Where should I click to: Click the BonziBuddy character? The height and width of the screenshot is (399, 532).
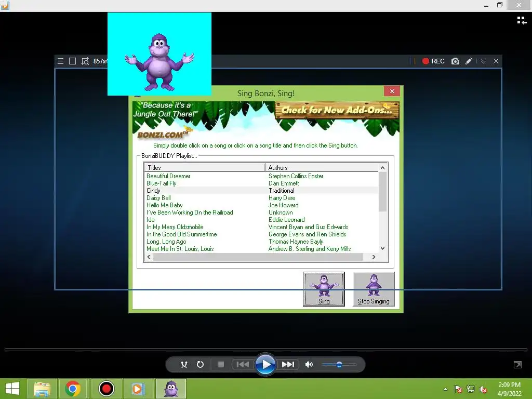coord(159,62)
